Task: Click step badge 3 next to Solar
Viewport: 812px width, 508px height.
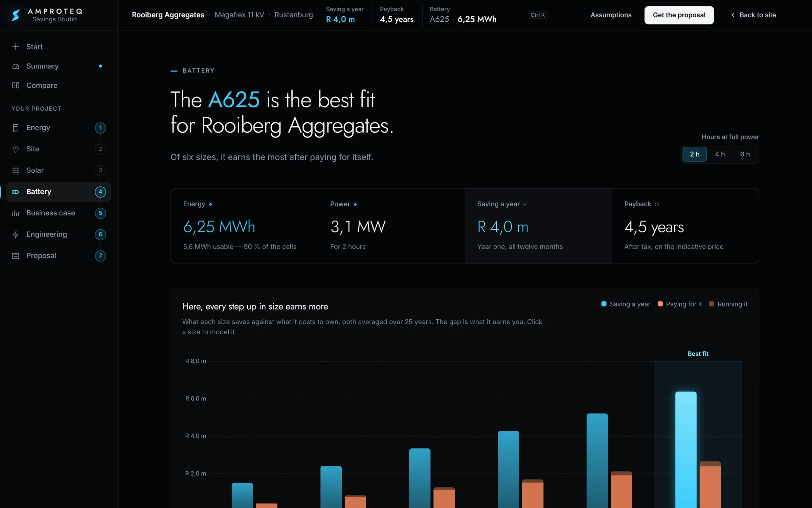Action: 100,170
